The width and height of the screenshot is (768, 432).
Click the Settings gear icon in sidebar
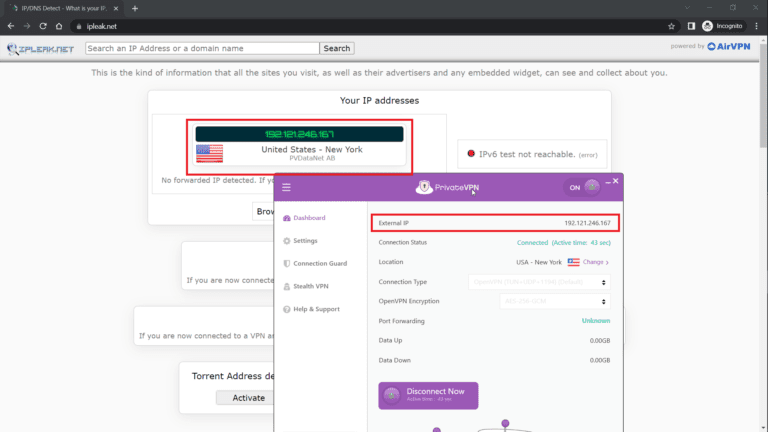pyautogui.click(x=287, y=241)
